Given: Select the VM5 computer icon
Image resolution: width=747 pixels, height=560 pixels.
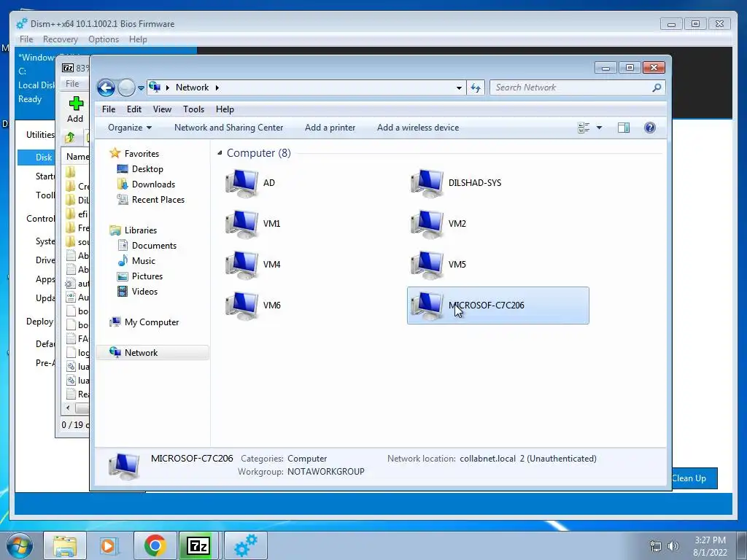Looking at the screenshot, I should pos(427,265).
